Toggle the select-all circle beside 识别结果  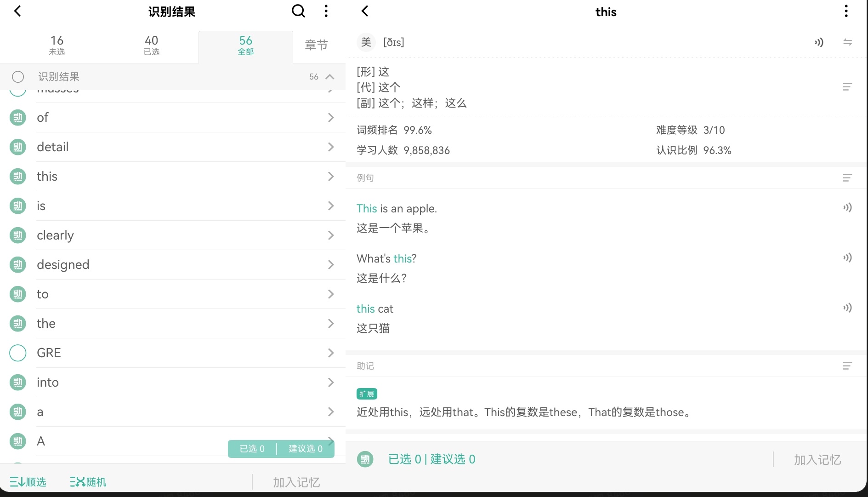tap(18, 77)
